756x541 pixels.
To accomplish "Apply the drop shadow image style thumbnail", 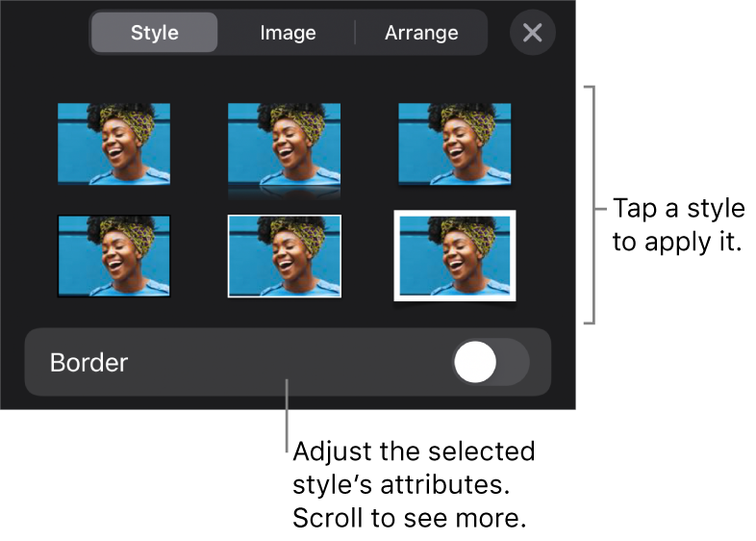I will click(x=455, y=144).
